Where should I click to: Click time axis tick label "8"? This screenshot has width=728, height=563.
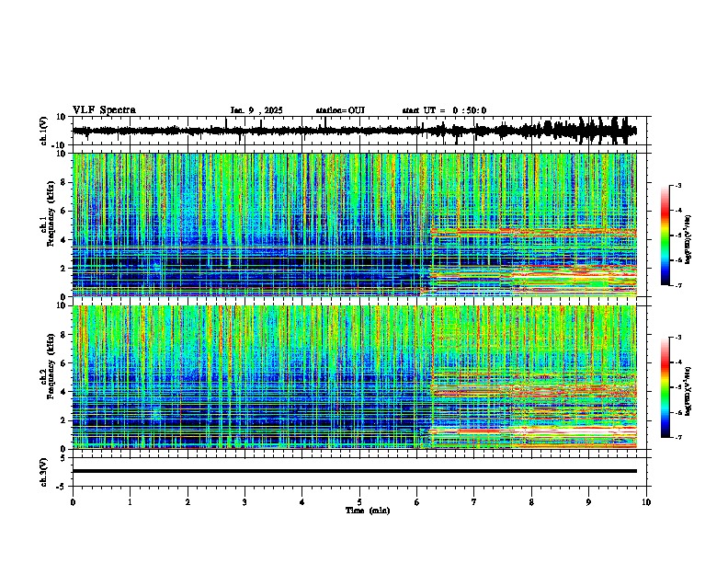pos(531,502)
